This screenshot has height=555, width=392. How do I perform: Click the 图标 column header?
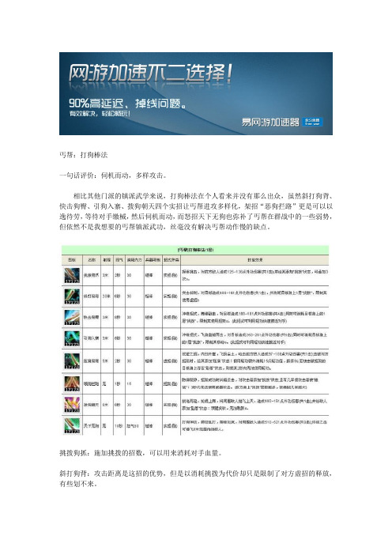72,260
